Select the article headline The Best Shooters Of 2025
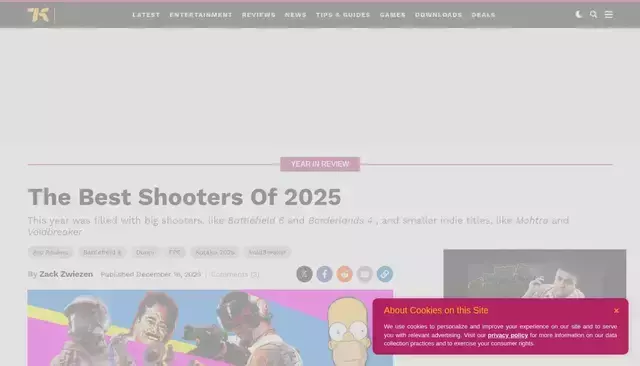The height and width of the screenshot is (366, 640). [184, 197]
